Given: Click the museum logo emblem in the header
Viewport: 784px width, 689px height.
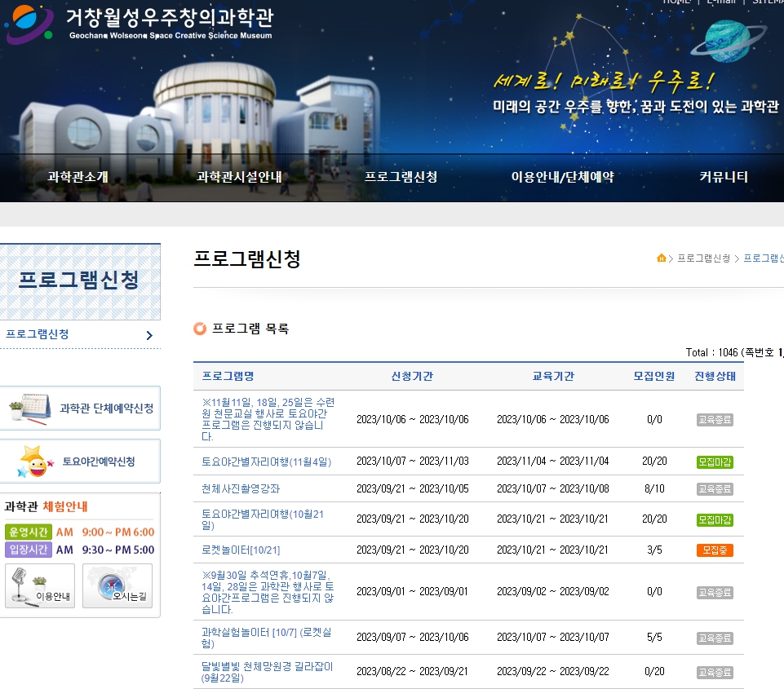Looking at the screenshot, I should 29,23.
